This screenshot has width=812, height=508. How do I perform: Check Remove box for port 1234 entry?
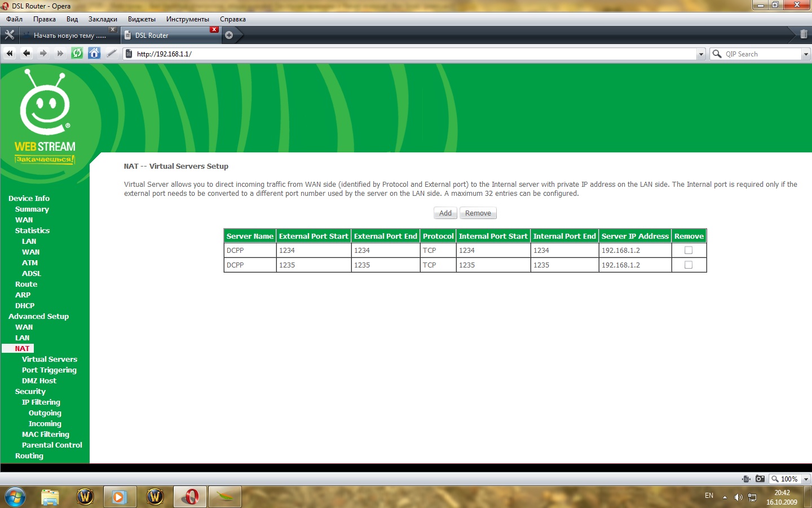(x=689, y=250)
